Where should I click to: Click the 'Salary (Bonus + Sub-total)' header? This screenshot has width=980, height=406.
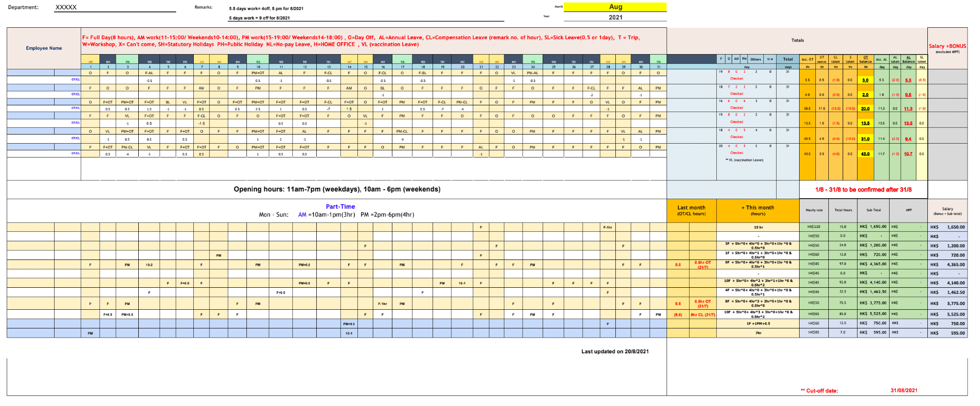click(947, 211)
